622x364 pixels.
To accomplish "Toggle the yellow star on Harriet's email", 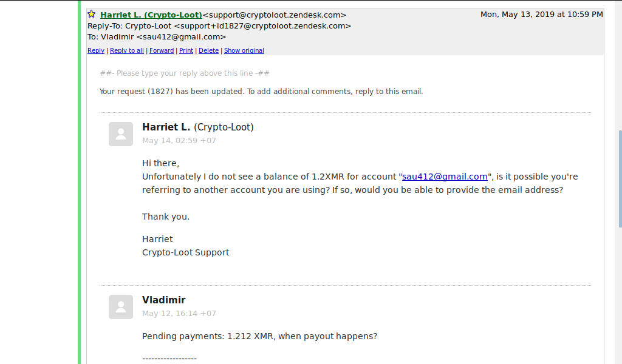I will click(x=91, y=15).
